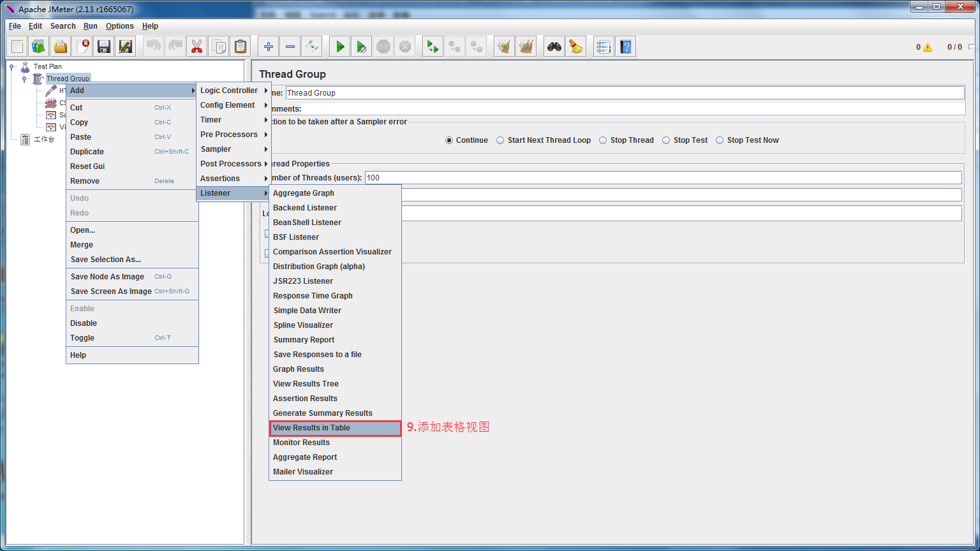Collapse the Test Plan tree node toggle
Screen dimensions: 980x551
coord(12,66)
